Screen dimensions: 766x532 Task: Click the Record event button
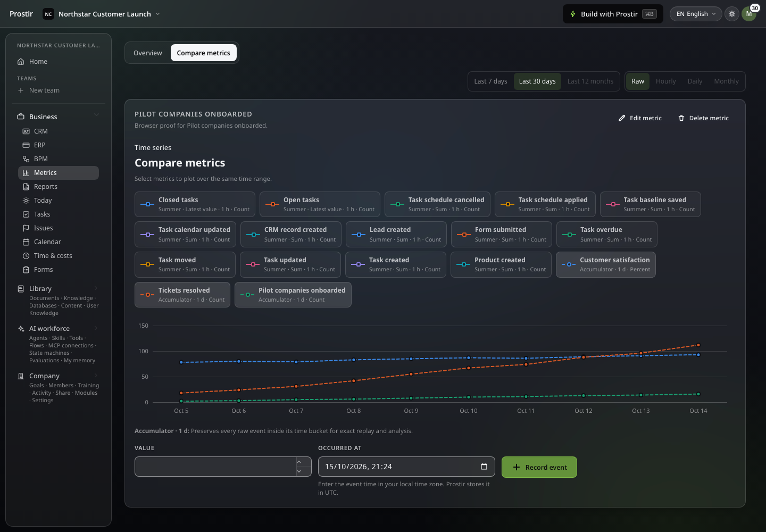(539, 467)
